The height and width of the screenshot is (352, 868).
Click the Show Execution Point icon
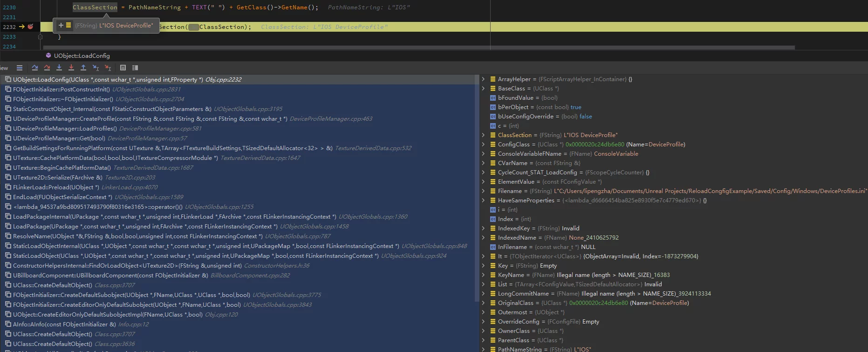click(x=19, y=68)
